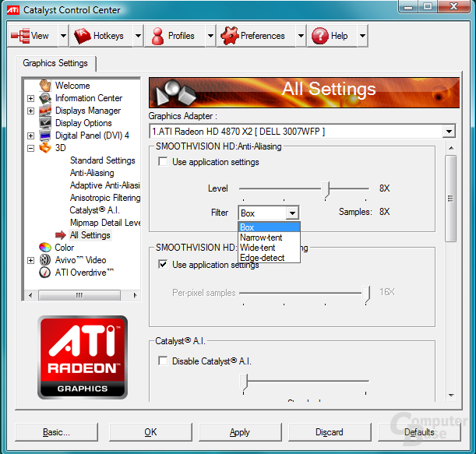Image resolution: width=476 pixels, height=454 pixels.
Task: Click the Welcome hand icon
Action: pyautogui.click(x=45, y=86)
